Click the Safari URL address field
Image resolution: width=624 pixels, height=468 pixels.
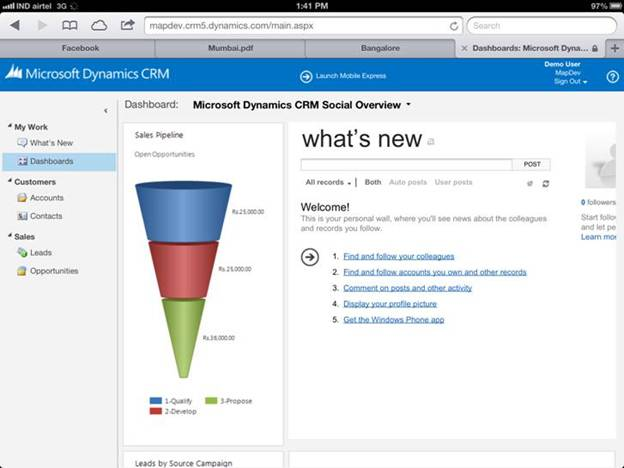click(303, 26)
